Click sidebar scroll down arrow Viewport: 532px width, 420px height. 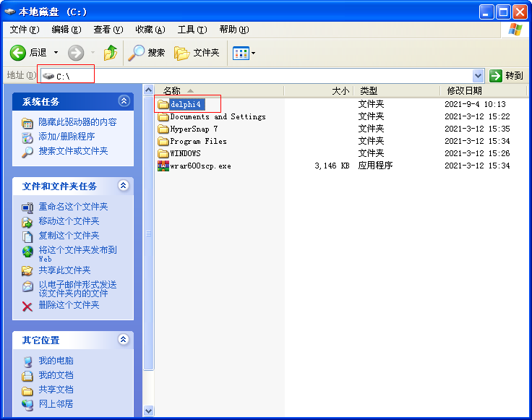pyautogui.click(x=149, y=411)
